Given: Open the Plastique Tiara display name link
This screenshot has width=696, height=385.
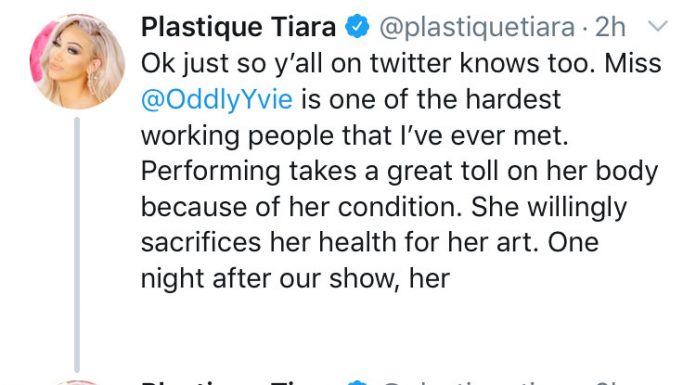Looking at the screenshot, I should click(238, 27).
